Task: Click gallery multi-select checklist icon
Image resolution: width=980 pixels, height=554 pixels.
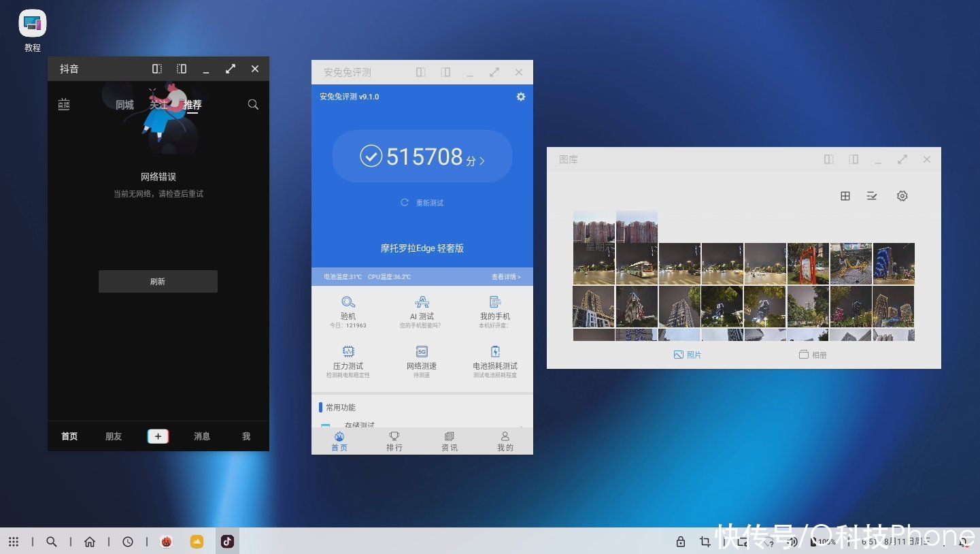Action: pyautogui.click(x=872, y=196)
